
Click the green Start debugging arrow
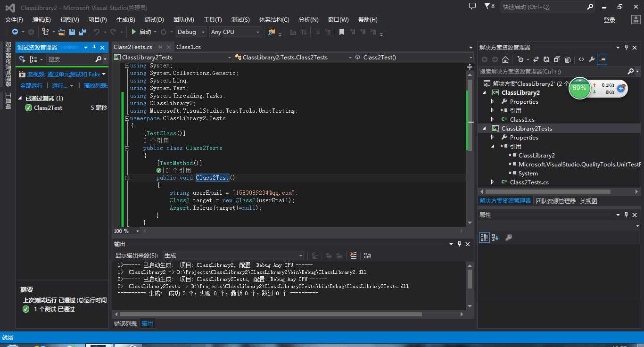pyautogui.click(x=134, y=32)
